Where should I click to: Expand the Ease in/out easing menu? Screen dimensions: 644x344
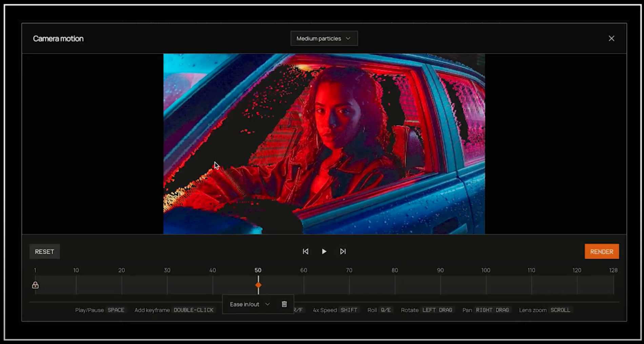coord(249,304)
